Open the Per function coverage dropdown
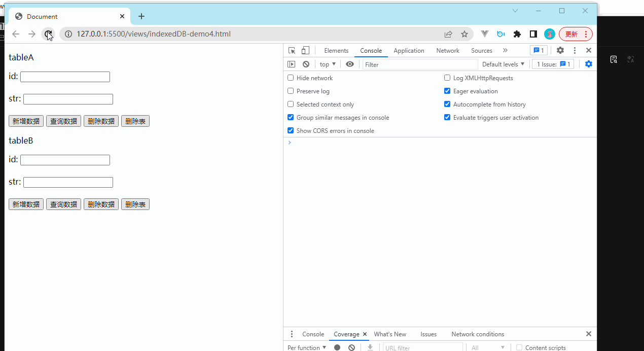The image size is (644, 351). click(x=307, y=347)
